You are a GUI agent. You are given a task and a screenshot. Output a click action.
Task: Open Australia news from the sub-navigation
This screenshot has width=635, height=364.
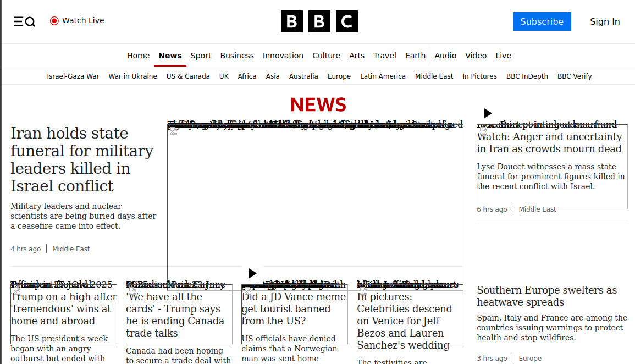click(303, 76)
